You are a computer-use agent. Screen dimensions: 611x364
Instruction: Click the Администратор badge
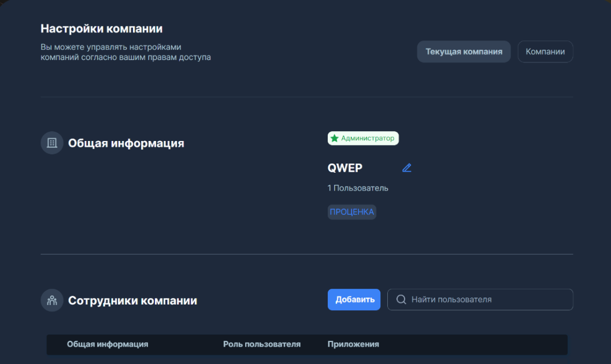click(x=363, y=138)
